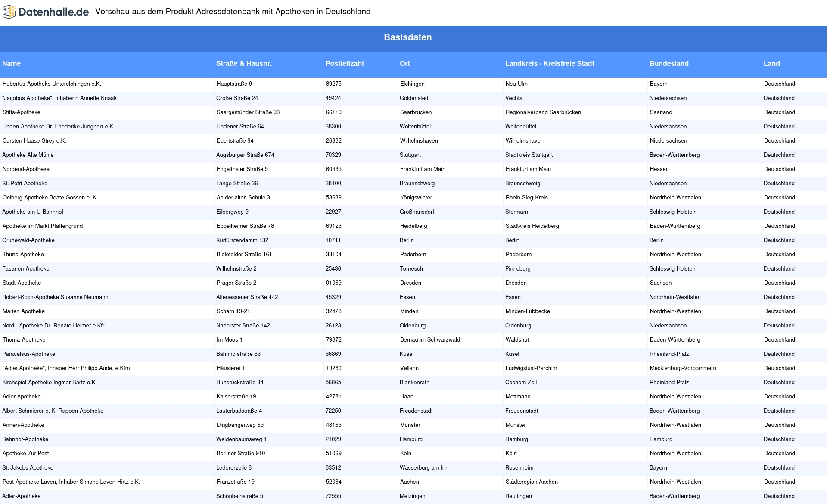This screenshot has height=504, width=827.
Task: Click Großhansdorf in Ort column
Action: [x=417, y=212]
